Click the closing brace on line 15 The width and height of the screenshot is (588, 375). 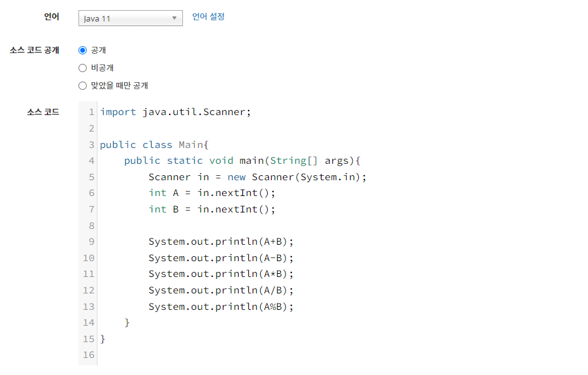pos(103,339)
